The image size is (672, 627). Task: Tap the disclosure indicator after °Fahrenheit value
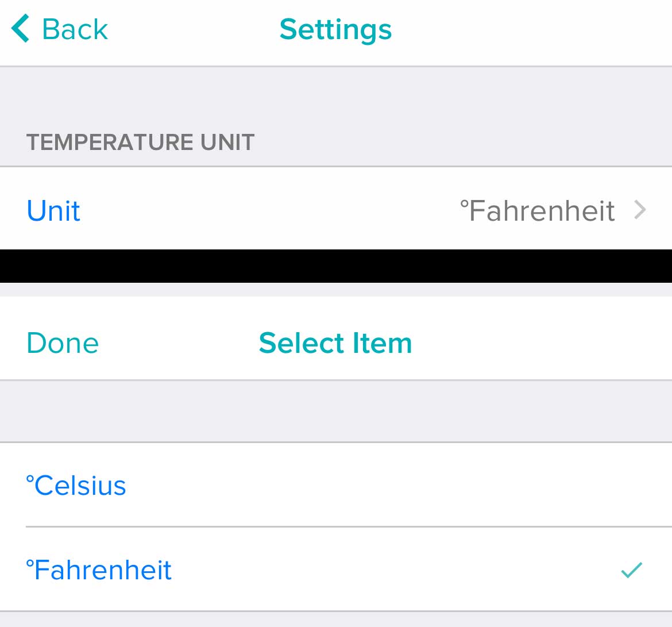[639, 210]
